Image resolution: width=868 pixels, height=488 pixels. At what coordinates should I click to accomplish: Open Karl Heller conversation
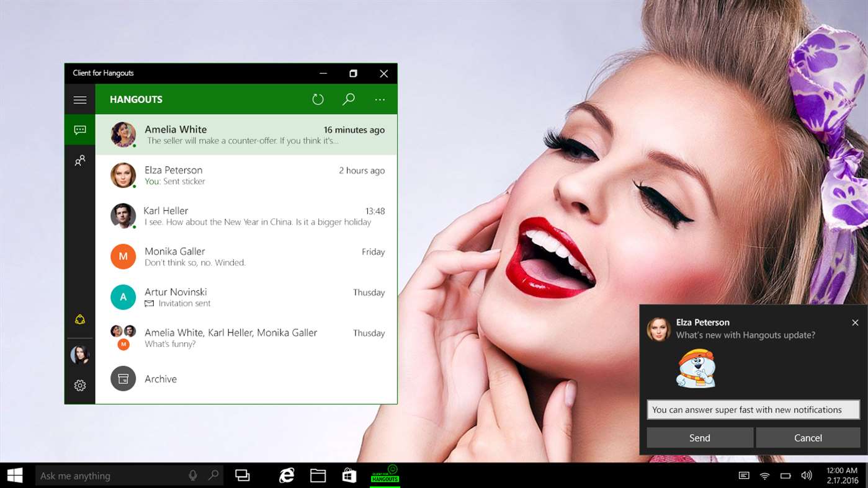[x=246, y=216]
